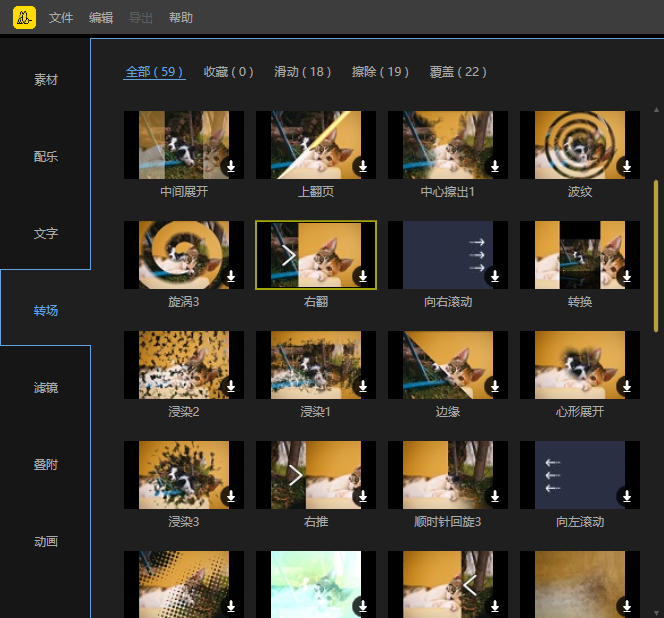Screen dimensions: 664x618
Task: Click the yellow app logo icon
Action: click(24, 17)
